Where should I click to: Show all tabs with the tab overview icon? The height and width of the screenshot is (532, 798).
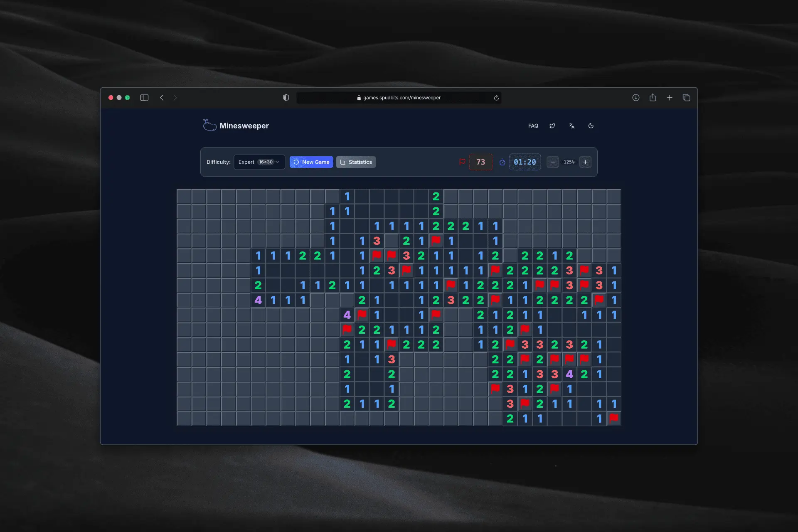point(686,97)
